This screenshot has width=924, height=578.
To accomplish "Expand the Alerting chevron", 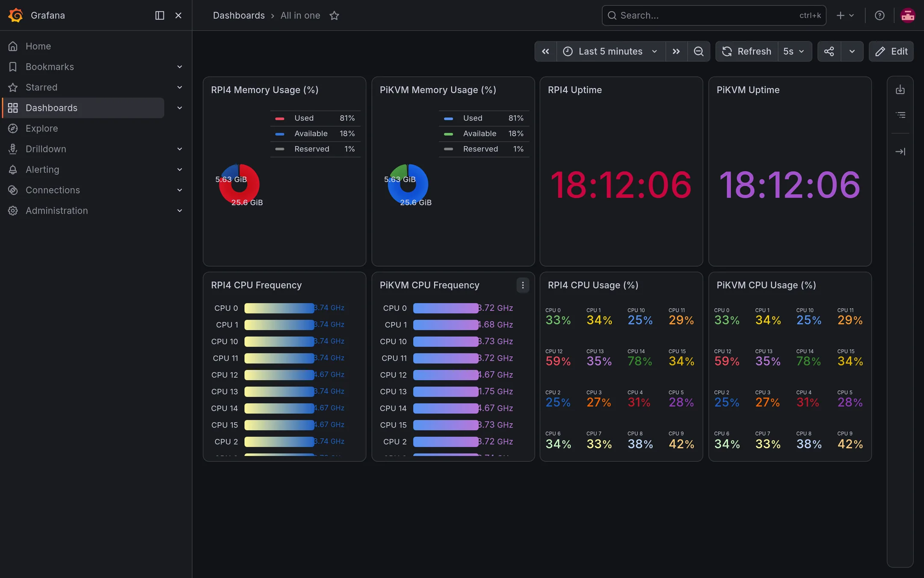I will pos(180,170).
